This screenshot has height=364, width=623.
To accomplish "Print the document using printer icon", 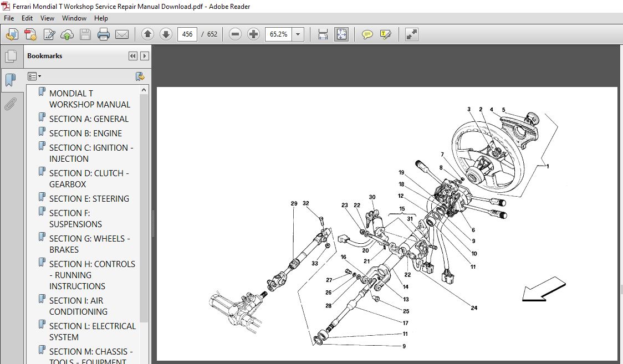I will tap(103, 34).
